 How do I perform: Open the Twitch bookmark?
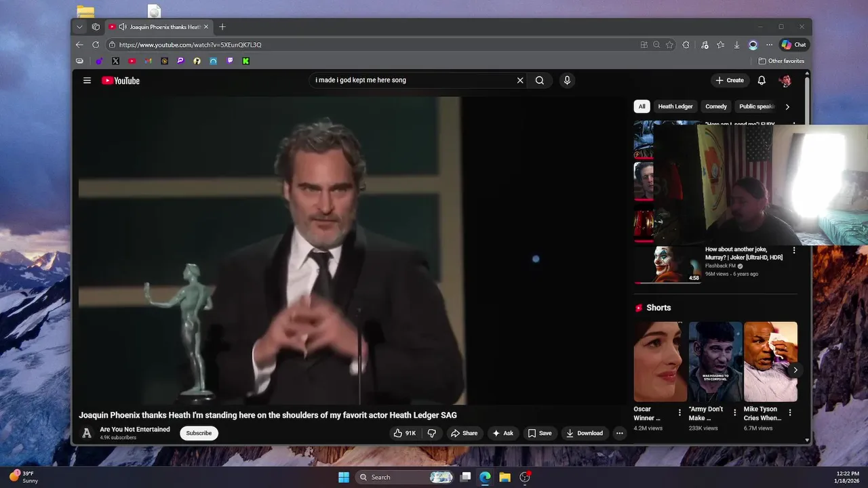click(229, 61)
